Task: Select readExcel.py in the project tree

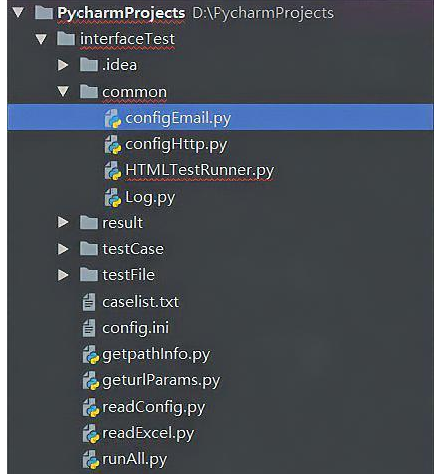Action: click(x=148, y=433)
